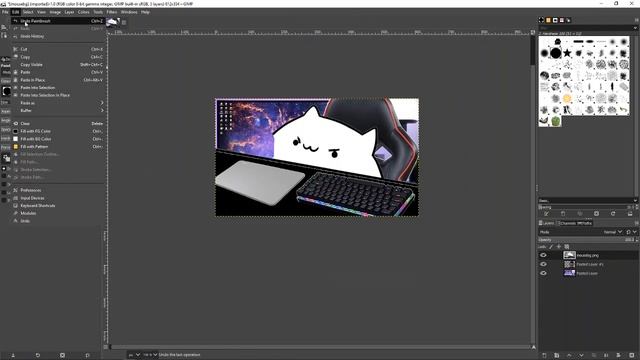Select Paste in Place menu entry
640x360 pixels.
tap(58, 80)
